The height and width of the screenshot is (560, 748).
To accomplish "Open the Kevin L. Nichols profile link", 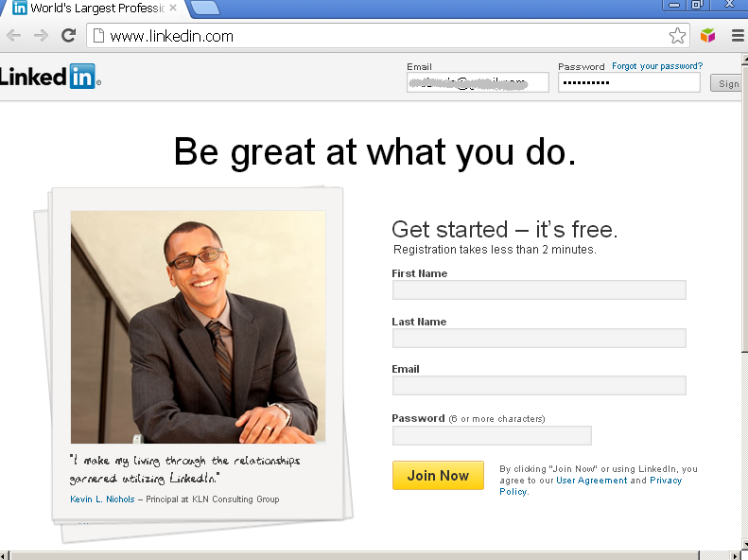I will pyautogui.click(x=102, y=499).
